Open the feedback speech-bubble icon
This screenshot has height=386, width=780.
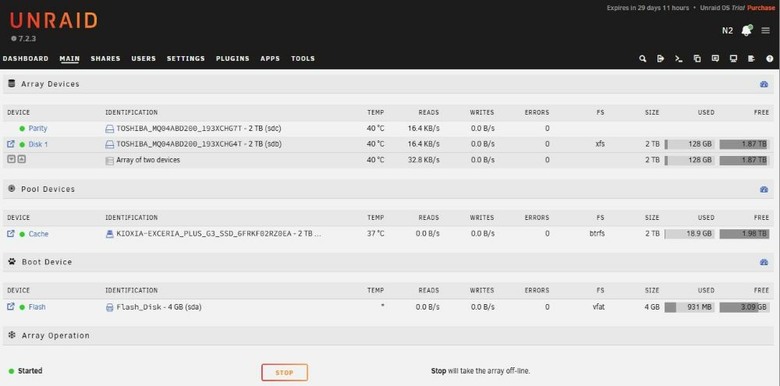pos(715,59)
